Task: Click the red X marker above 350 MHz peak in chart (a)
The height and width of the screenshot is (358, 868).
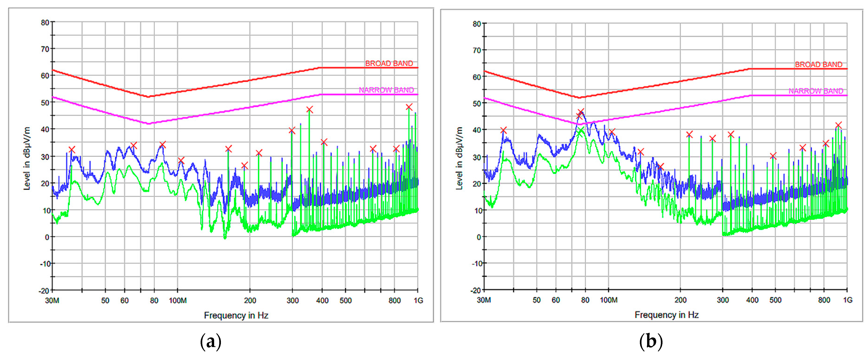Action: pyautogui.click(x=310, y=109)
